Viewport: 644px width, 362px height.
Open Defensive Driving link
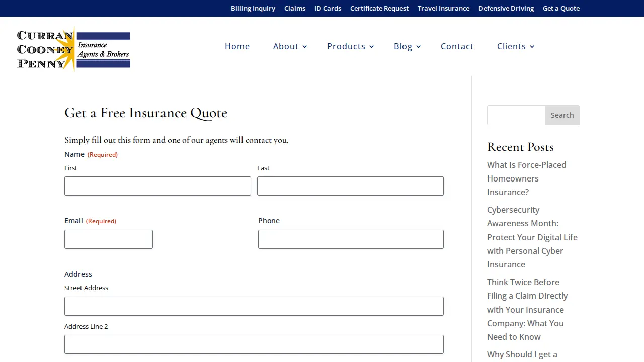point(506,8)
